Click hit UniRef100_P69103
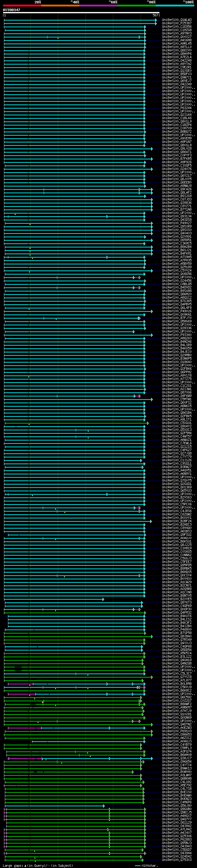The height and width of the screenshot is (868, 197). click(176, 731)
